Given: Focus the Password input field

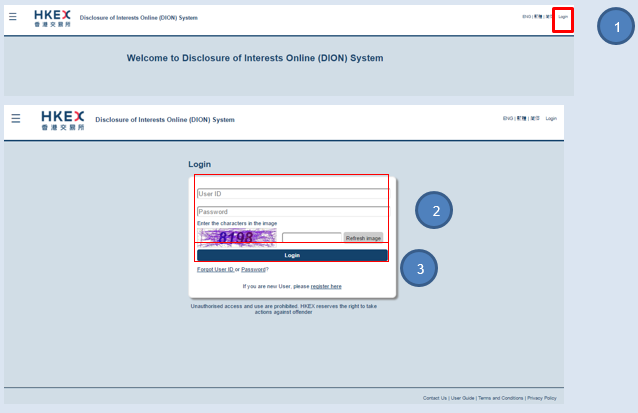Looking at the screenshot, I should click(x=291, y=212).
